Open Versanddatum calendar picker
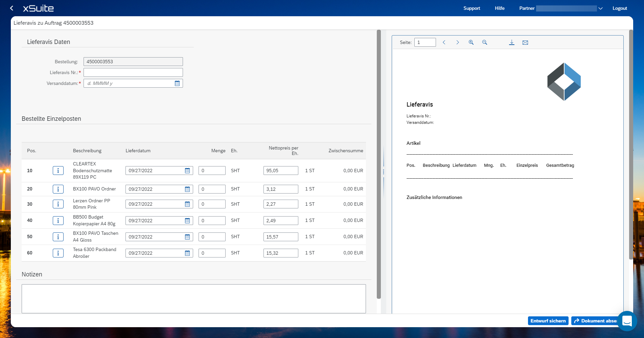644x338 pixels. coord(177,83)
